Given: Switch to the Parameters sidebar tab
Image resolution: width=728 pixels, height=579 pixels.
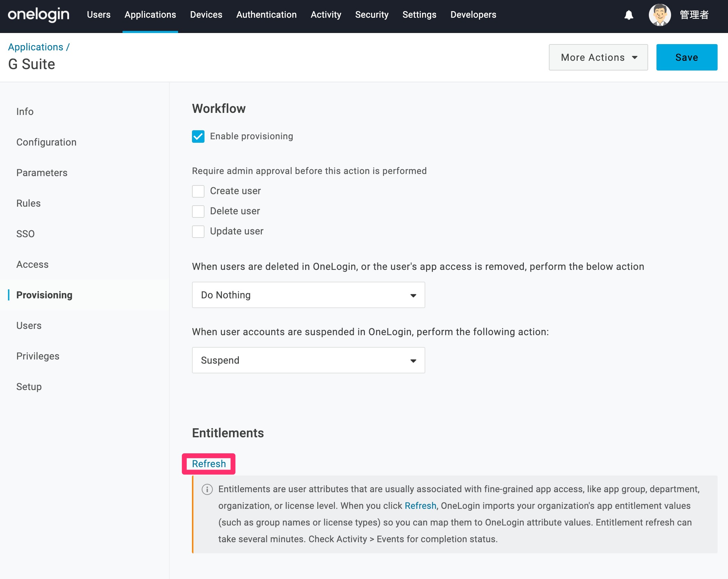Looking at the screenshot, I should tap(42, 173).
